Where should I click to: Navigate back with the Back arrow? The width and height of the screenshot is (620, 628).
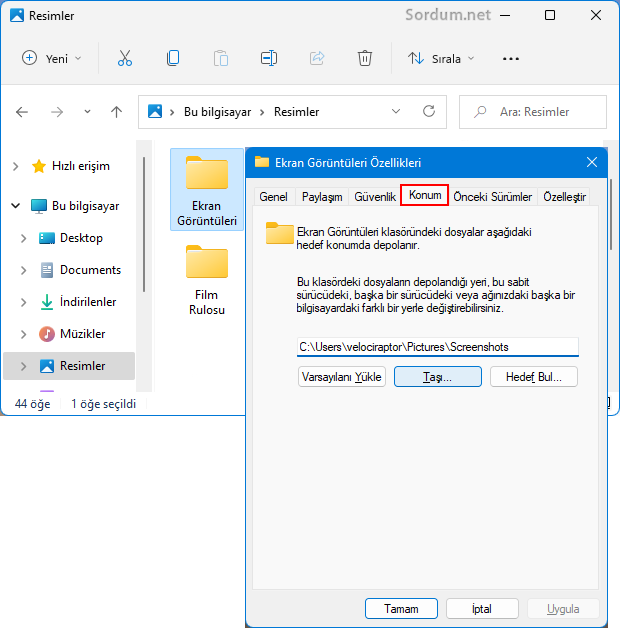coord(22,112)
